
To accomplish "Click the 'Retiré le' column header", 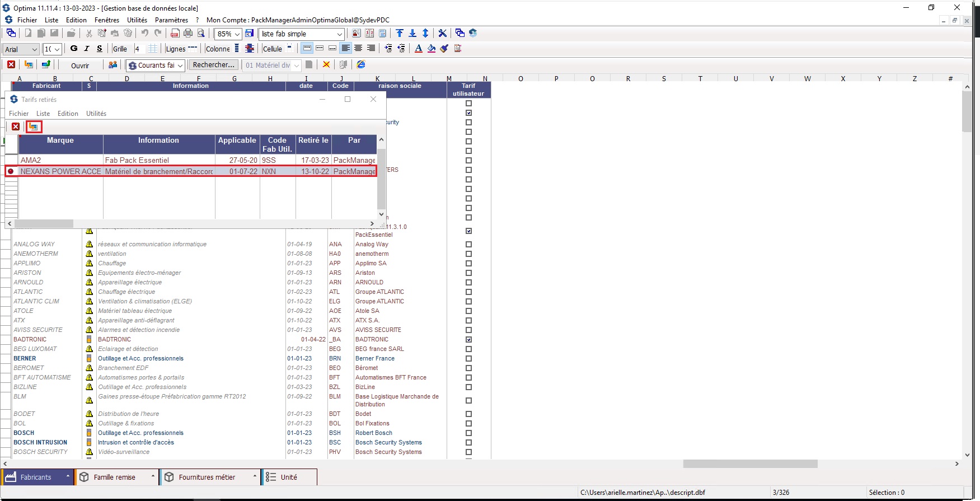I will click(x=313, y=144).
